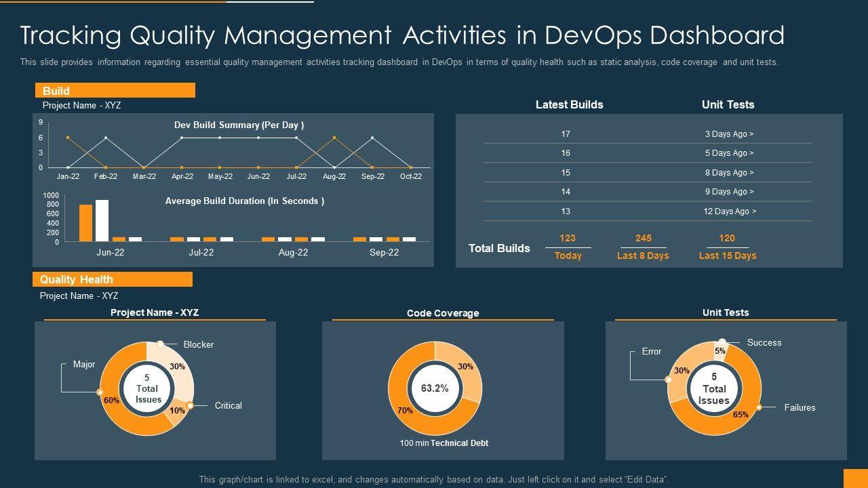Click the Last 8 Days builds link
The height and width of the screenshot is (488, 868).
click(642, 256)
